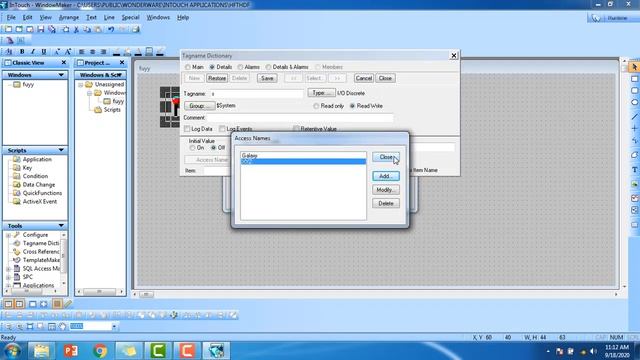This screenshot has width=640, height=360.
Task: Open the Arrange menu
Action: click(x=69, y=18)
